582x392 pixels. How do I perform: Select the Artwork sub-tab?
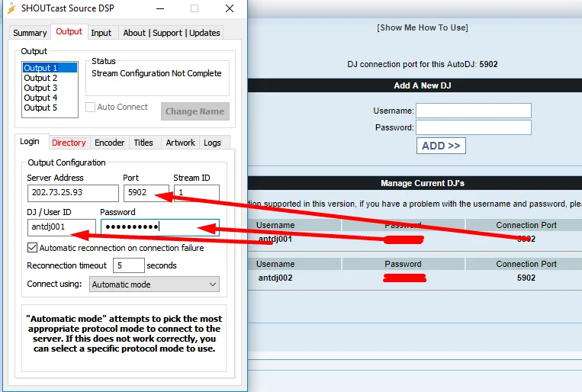click(x=181, y=143)
